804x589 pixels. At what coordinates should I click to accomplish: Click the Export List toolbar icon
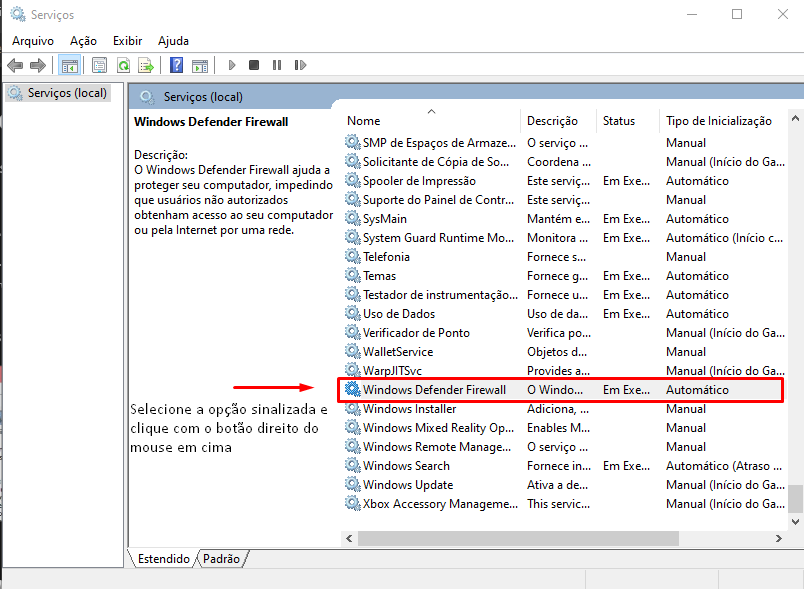(146, 65)
